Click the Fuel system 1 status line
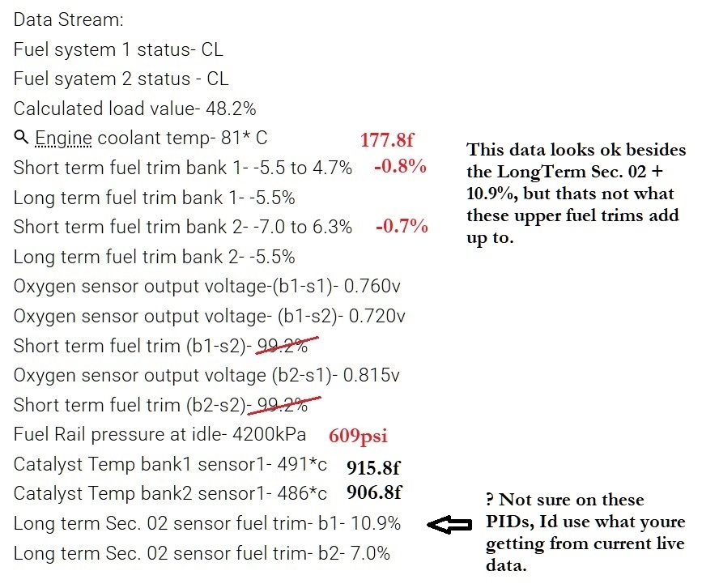The image size is (702, 588). click(x=118, y=50)
